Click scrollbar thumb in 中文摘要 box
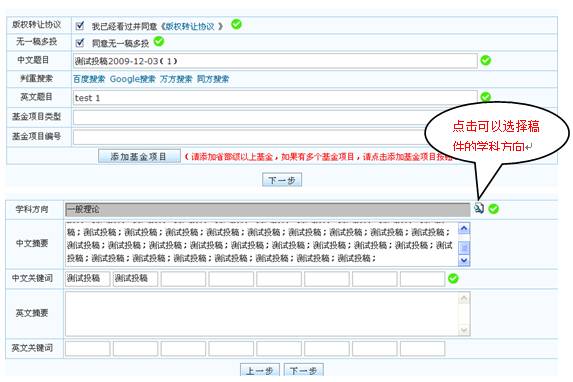 464,248
